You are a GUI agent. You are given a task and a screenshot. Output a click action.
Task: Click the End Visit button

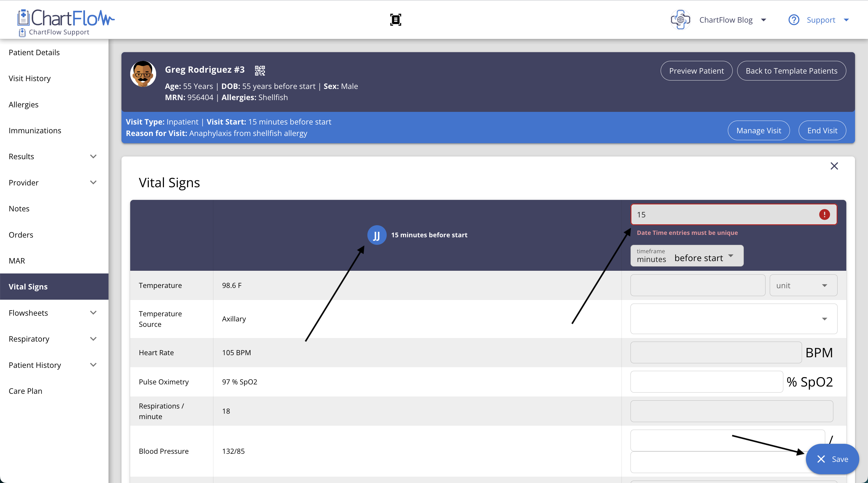click(x=822, y=131)
